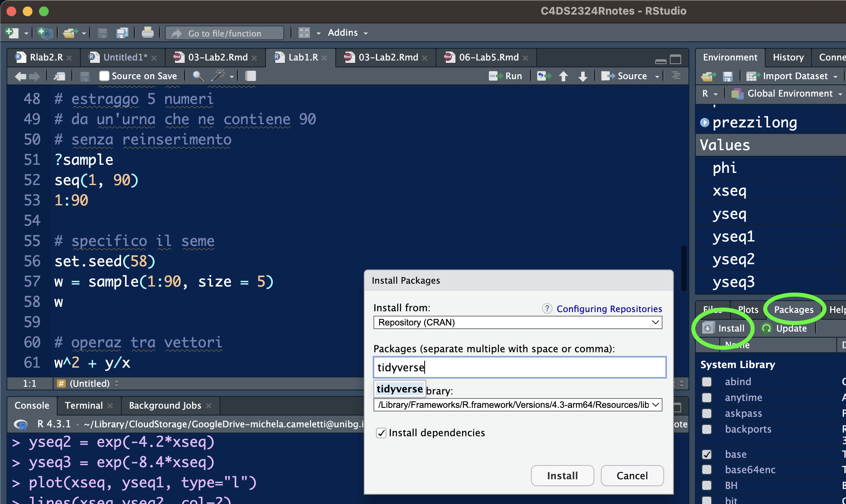Click the Show in New Window icon
This screenshot has height=504, width=846.
(59, 76)
